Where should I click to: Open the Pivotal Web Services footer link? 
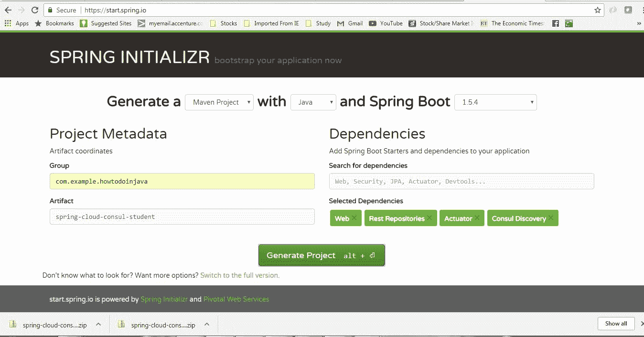236,299
